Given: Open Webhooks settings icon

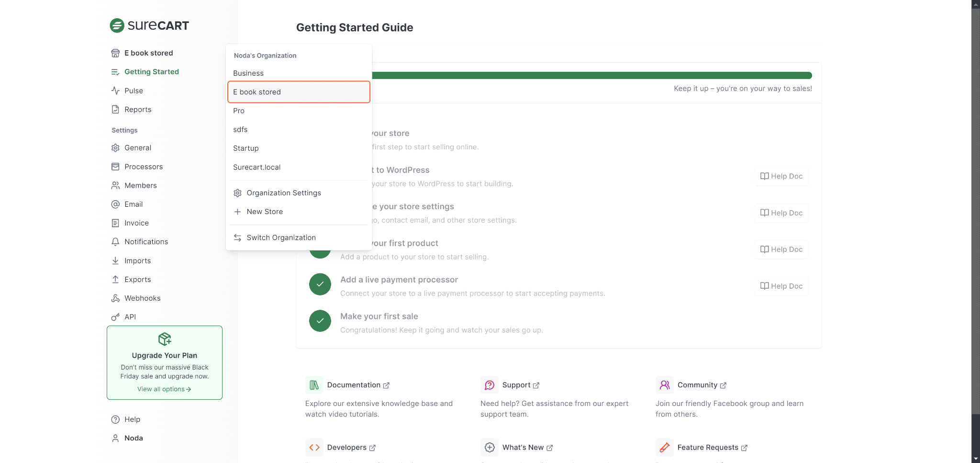Looking at the screenshot, I should pyautogui.click(x=115, y=298).
